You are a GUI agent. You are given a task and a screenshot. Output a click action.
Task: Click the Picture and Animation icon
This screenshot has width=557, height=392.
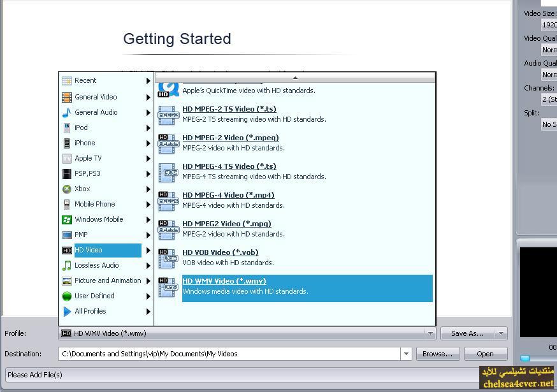click(67, 280)
